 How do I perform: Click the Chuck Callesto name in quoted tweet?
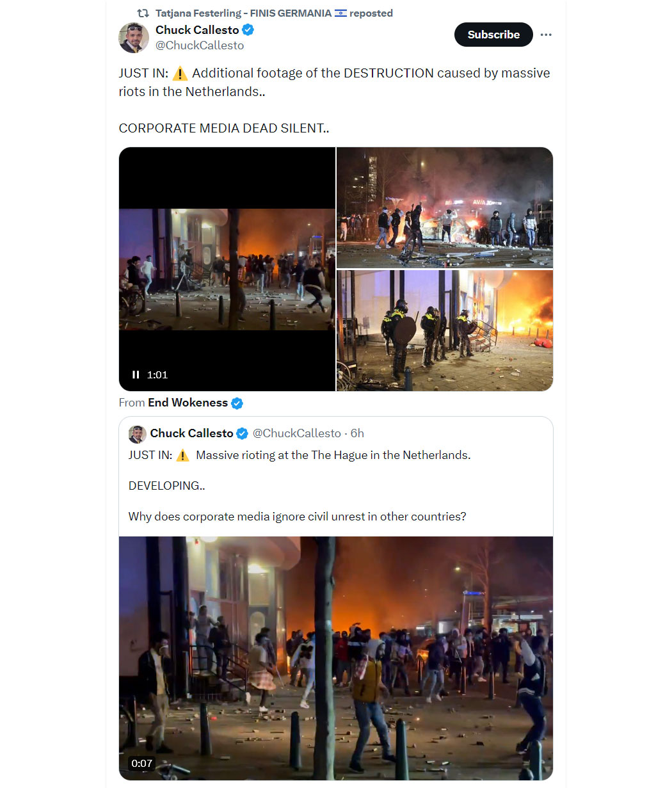point(191,433)
